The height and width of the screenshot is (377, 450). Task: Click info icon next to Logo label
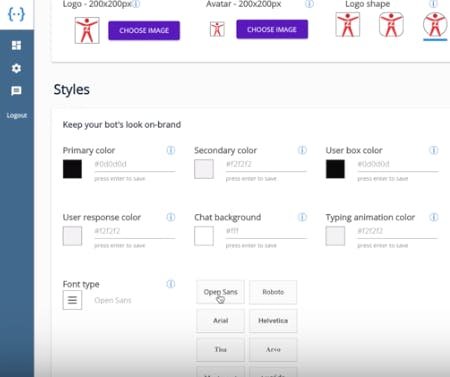coord(136,4)
